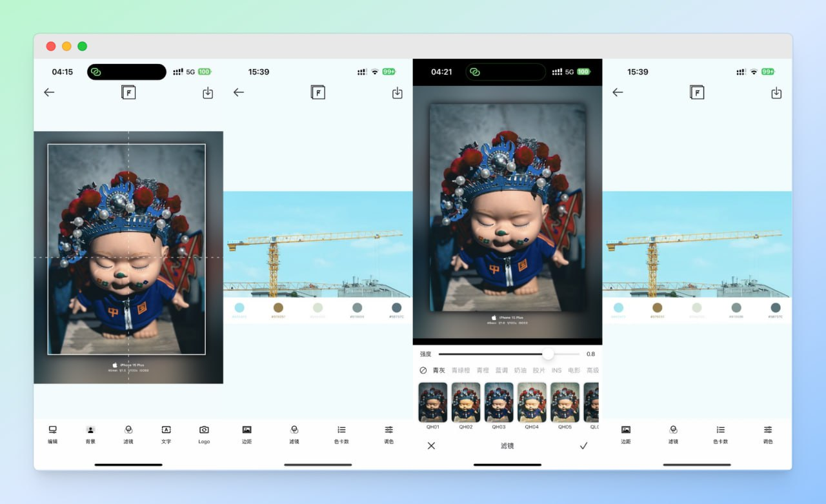826x504 pixels.
Task: Tap frame template icon on 04:15 screen
Action: tap(128, 92)
